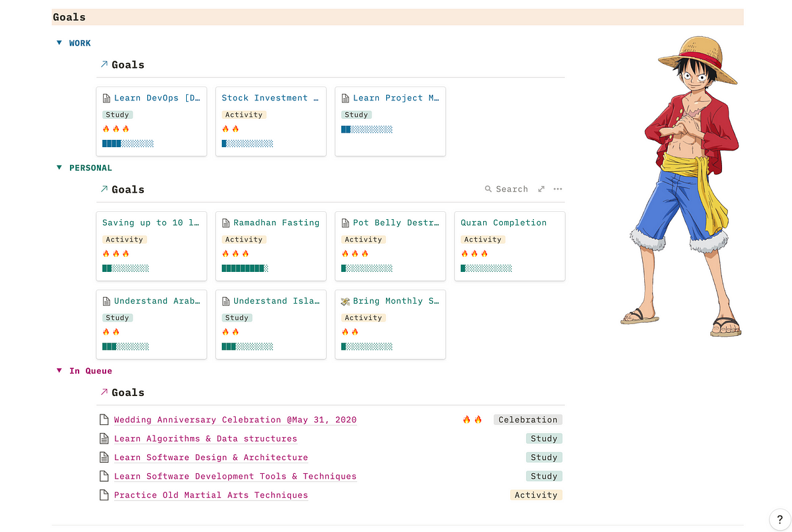Click page icon beside Software Development Tools row

click(x=103, y=477)
